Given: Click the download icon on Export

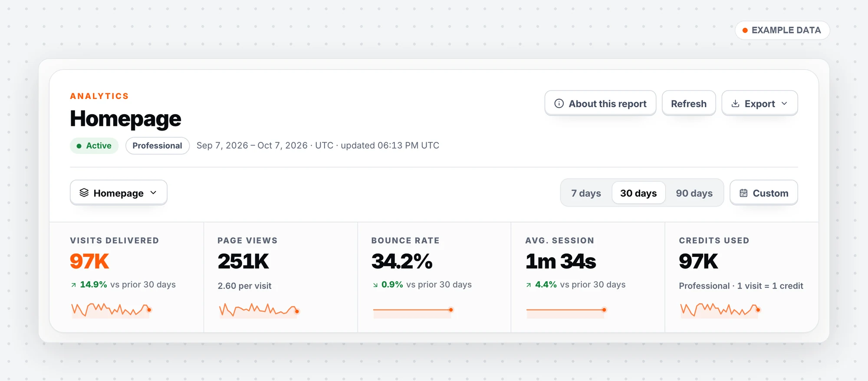Looking at the screenshot, I should point(735,104).
